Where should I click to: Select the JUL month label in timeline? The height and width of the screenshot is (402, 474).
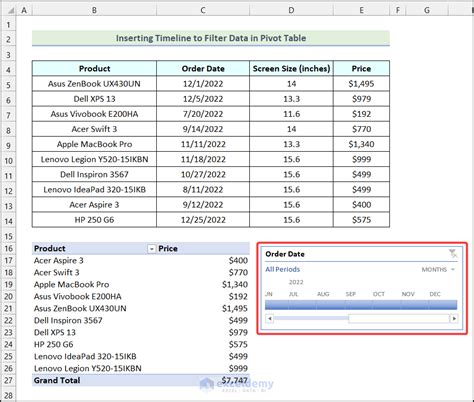pos(294,294)
